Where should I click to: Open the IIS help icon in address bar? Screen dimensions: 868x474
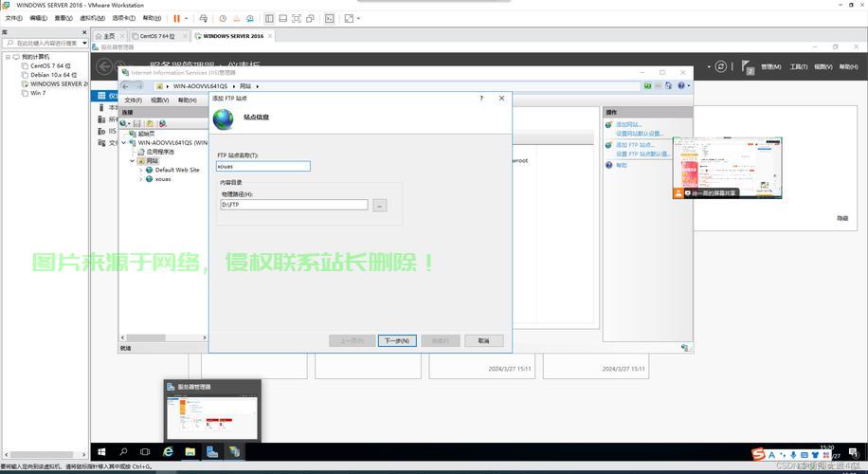pos(681,86)
